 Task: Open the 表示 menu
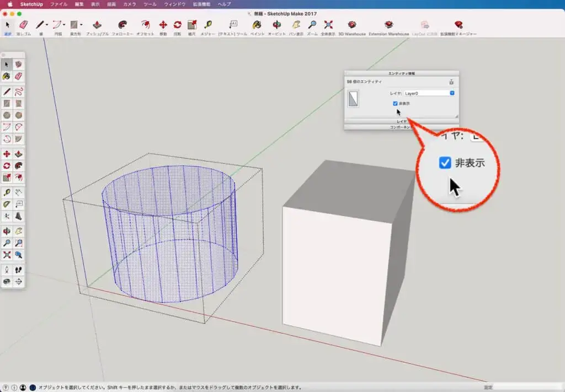pos(95,4)
